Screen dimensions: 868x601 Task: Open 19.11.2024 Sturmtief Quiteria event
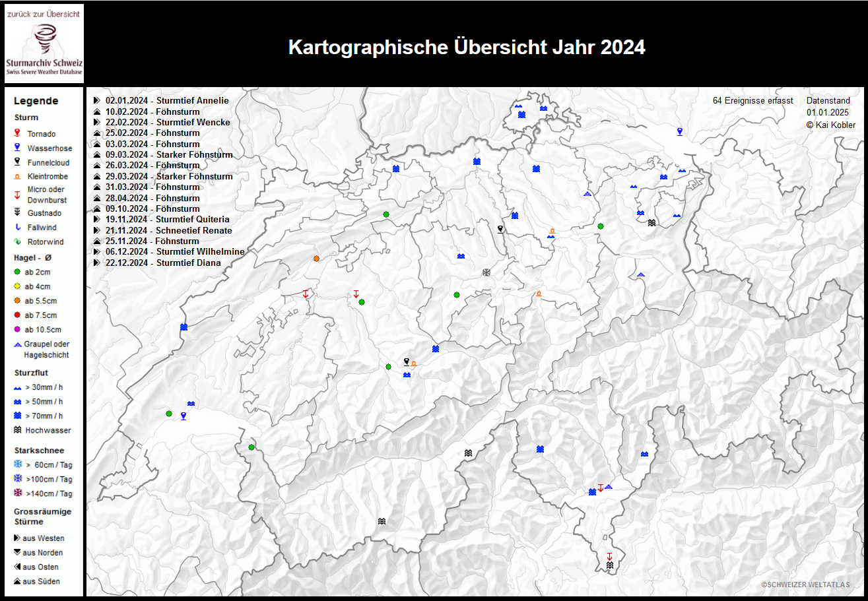168,219
